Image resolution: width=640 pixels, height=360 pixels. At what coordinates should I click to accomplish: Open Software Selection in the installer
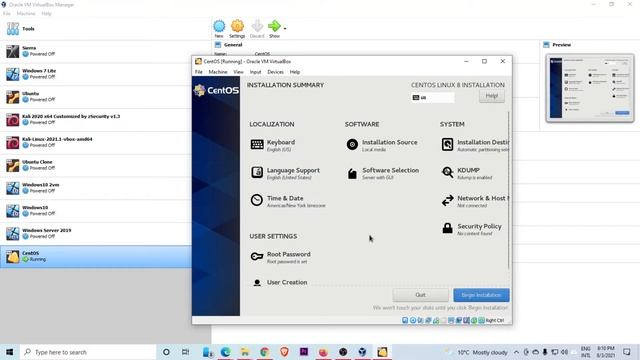pyautogui.click(x=382, y=173)
